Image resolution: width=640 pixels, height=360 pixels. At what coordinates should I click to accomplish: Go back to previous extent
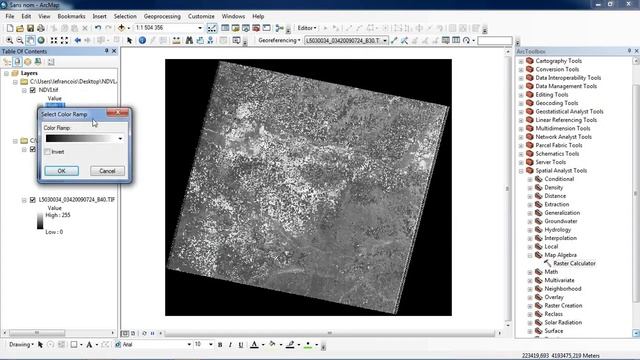tap(78, 40)
